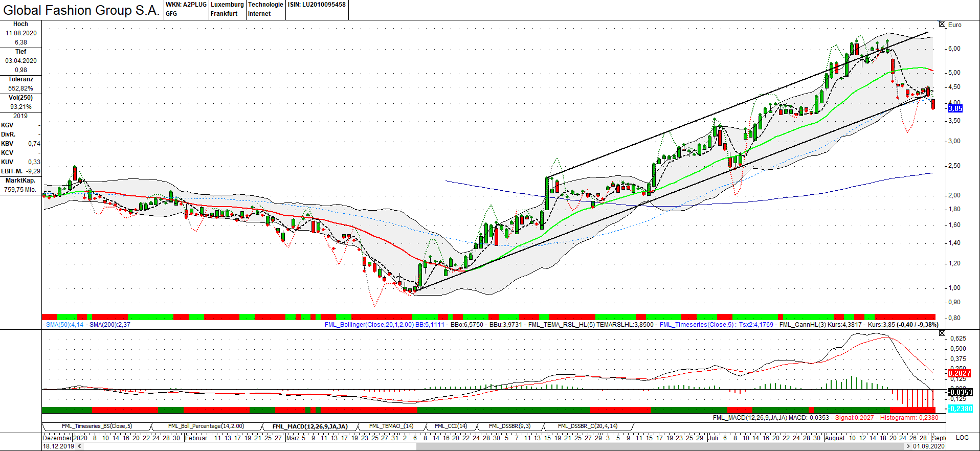Image resolution: width=980 pixels, height=451 pixels.
Task: Click the WKN: A2PLUG field
Action: click(186, 5)
